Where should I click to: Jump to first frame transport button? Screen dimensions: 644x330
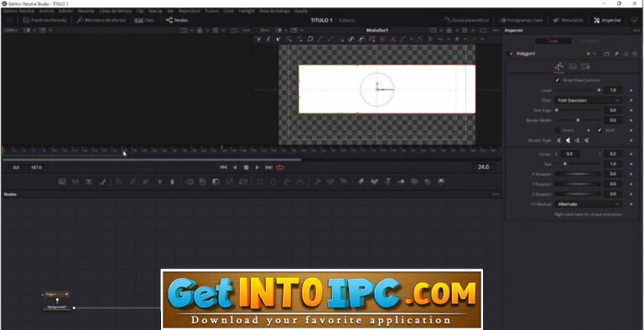[x=223, y=167]
